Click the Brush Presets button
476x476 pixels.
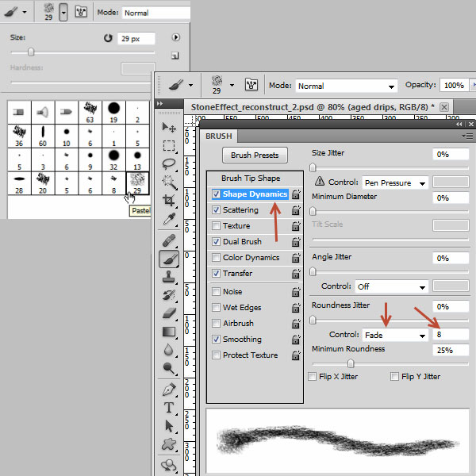click(255, 155)
